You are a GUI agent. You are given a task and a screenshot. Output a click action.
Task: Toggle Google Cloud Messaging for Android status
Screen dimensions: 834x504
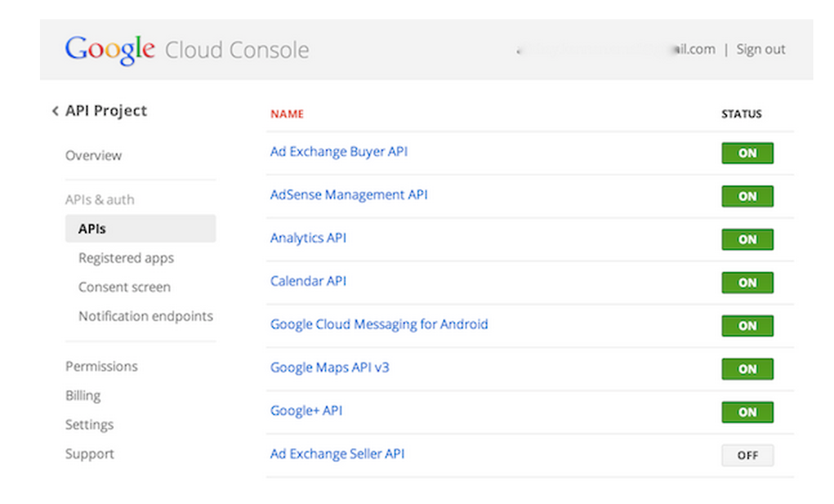[747, 326]
